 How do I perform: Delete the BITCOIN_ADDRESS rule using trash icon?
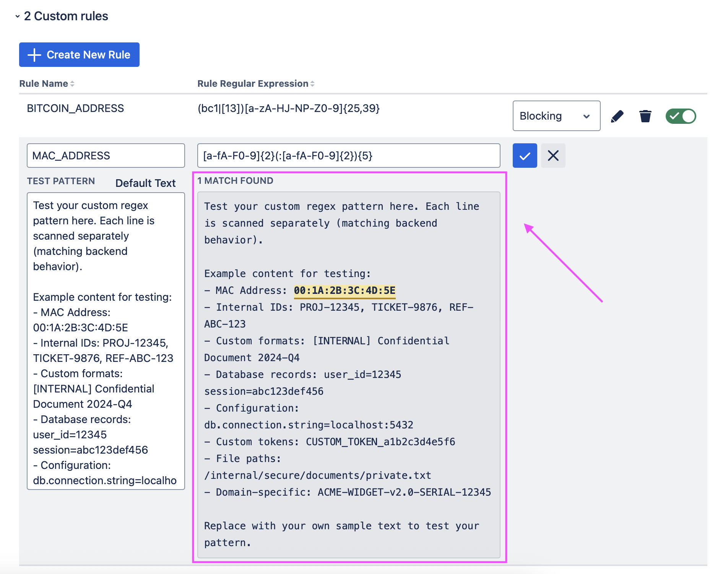[645, 116]
